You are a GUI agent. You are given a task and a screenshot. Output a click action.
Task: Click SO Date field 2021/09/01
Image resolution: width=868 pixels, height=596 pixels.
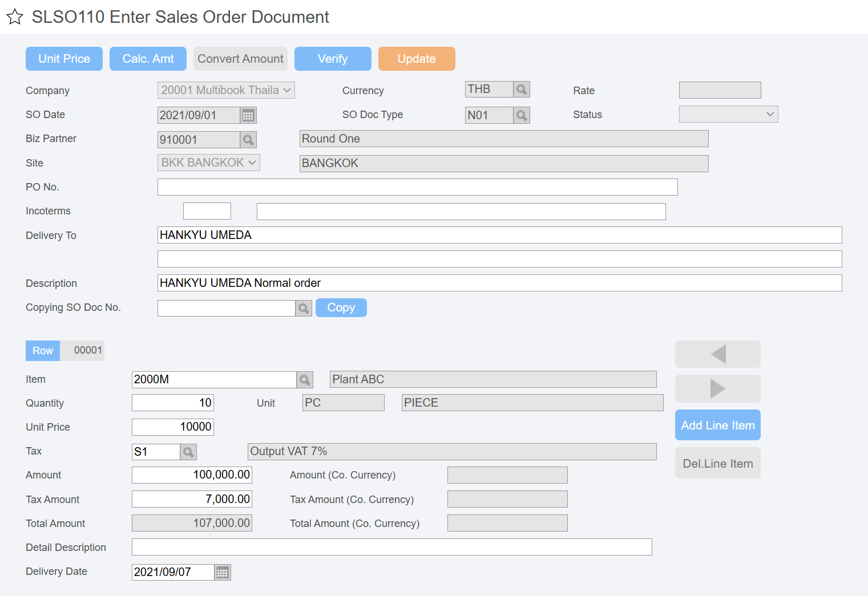pyautogui.click(x=199, y=115)
